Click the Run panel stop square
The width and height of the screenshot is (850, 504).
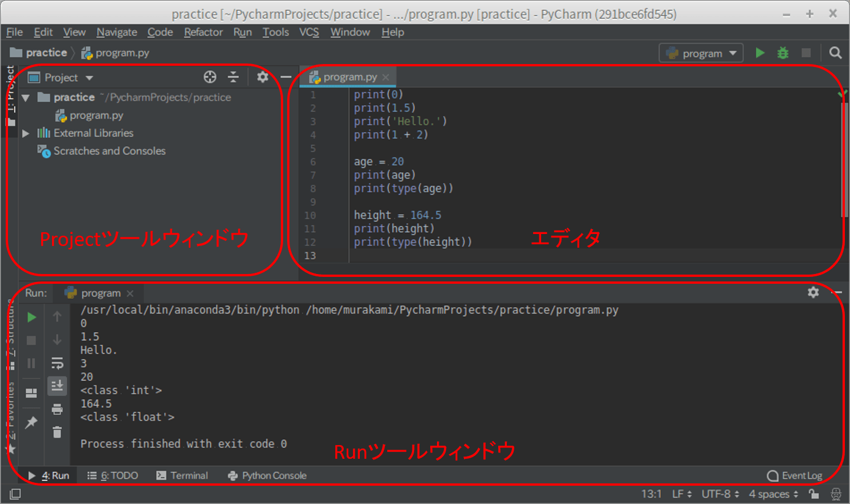pos(31,340)
